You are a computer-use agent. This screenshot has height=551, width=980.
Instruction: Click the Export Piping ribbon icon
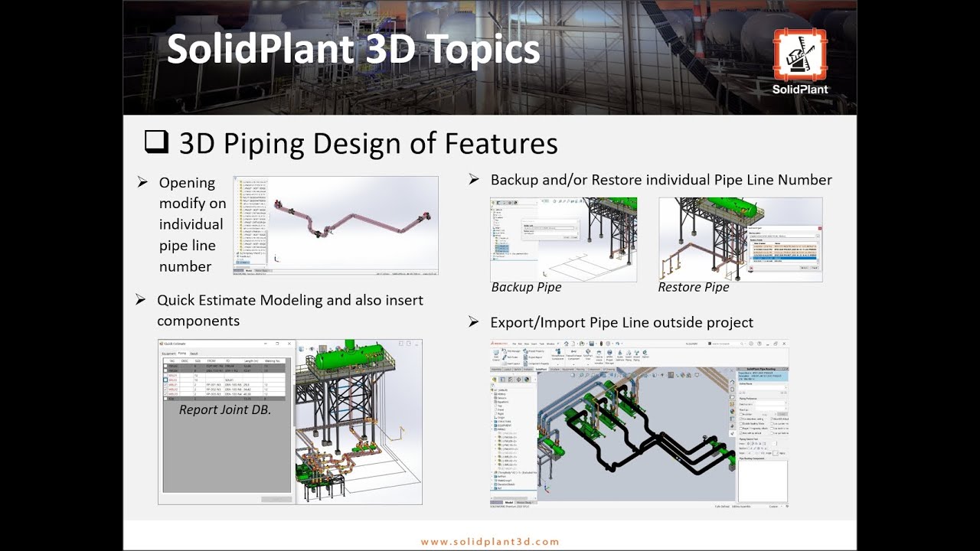[x=629, y=355]
